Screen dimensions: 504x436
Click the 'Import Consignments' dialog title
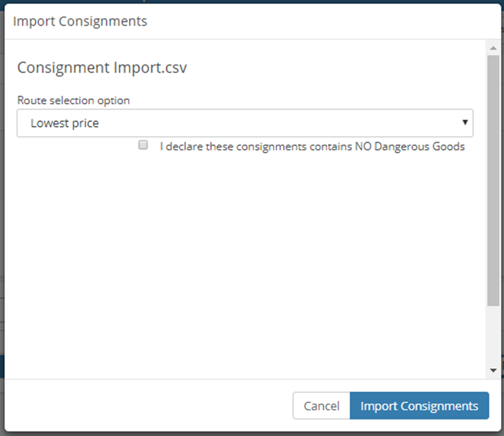80,21
